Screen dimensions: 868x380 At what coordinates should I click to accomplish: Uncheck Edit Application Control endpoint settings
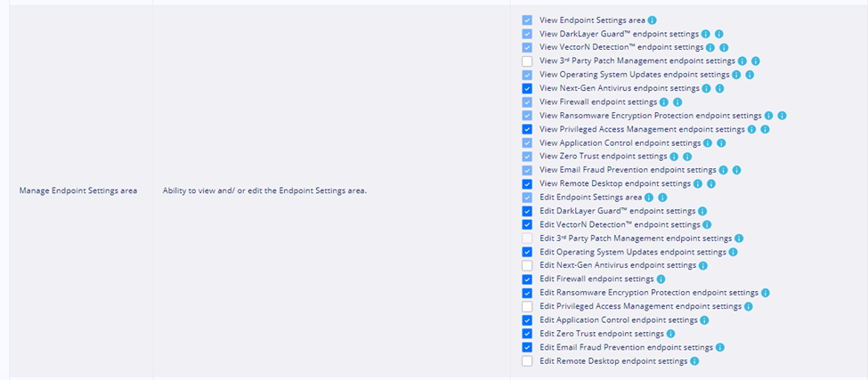[527, 320]
